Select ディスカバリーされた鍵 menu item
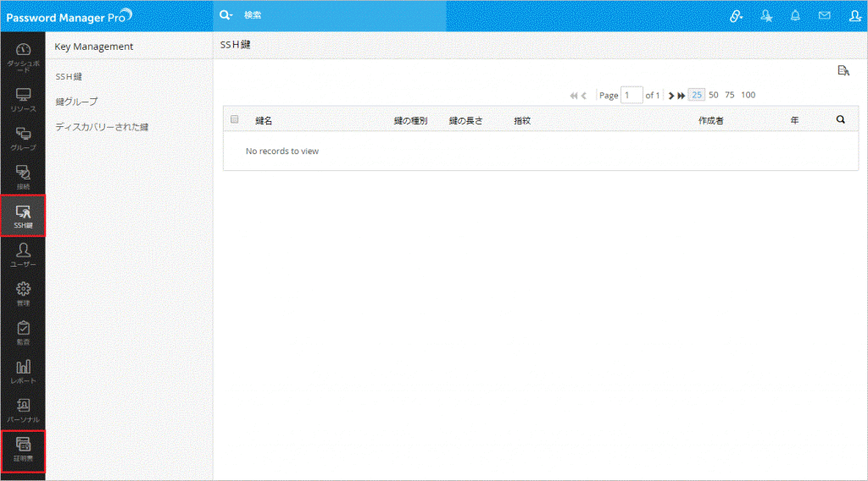Screen dimensions: 868x481 coord(102,127)
